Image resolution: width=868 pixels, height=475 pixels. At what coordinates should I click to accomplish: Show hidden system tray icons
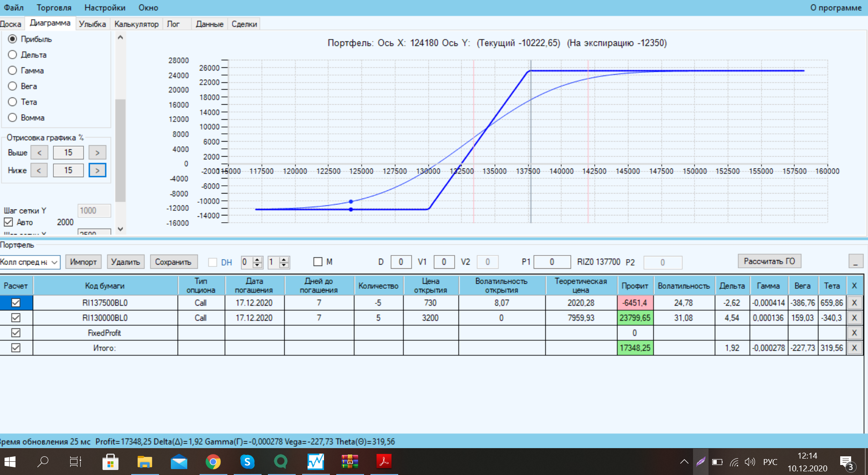[x=684, y=462]
